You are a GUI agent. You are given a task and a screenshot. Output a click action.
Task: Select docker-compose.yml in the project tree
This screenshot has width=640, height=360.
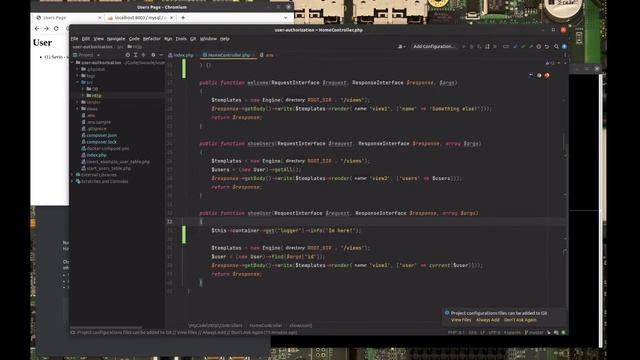pyautogui.click(x=105, y=149)
